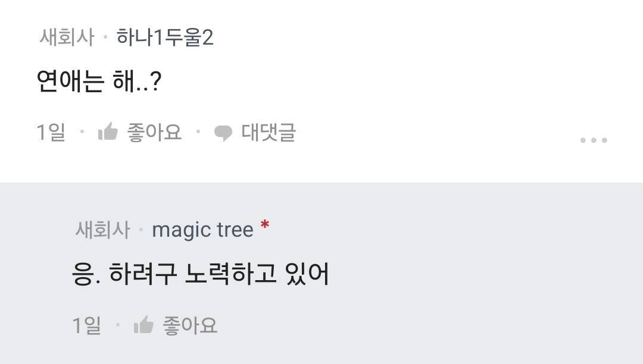Viewport: 643px width, 364px height.
Task: Click the red asterisk next to magic tree
Action: 264,224
